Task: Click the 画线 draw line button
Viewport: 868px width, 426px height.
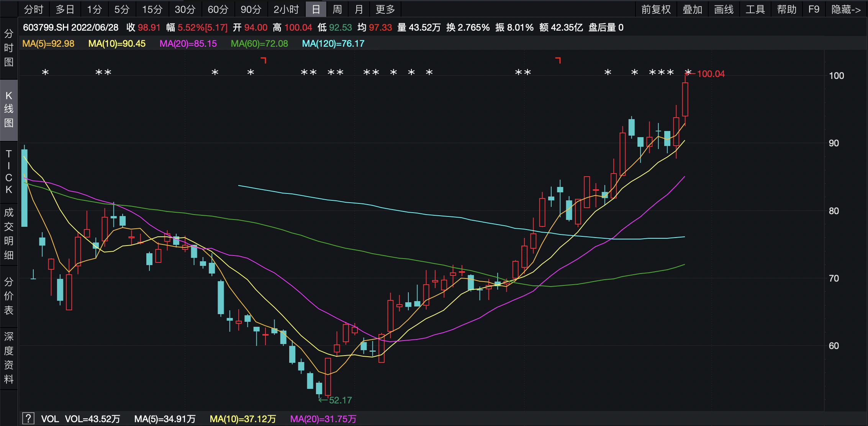Action: pyautogui.click(x=724, y=9)
